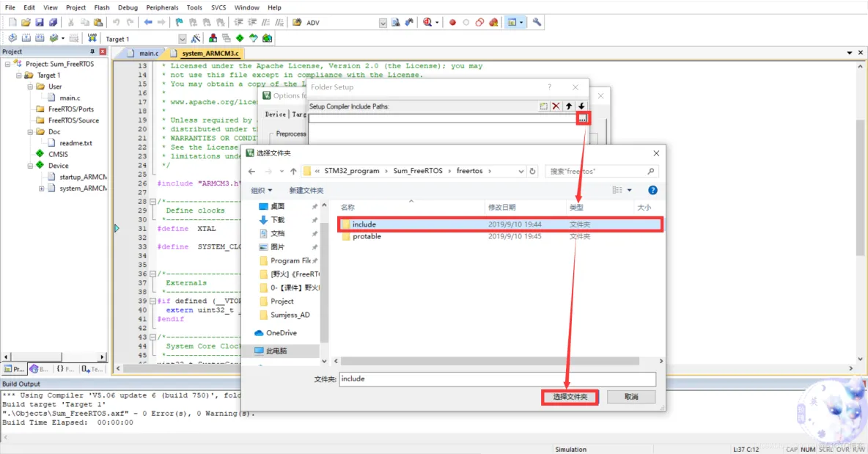Click the browse ellipsis button for include path

point(582,119)
